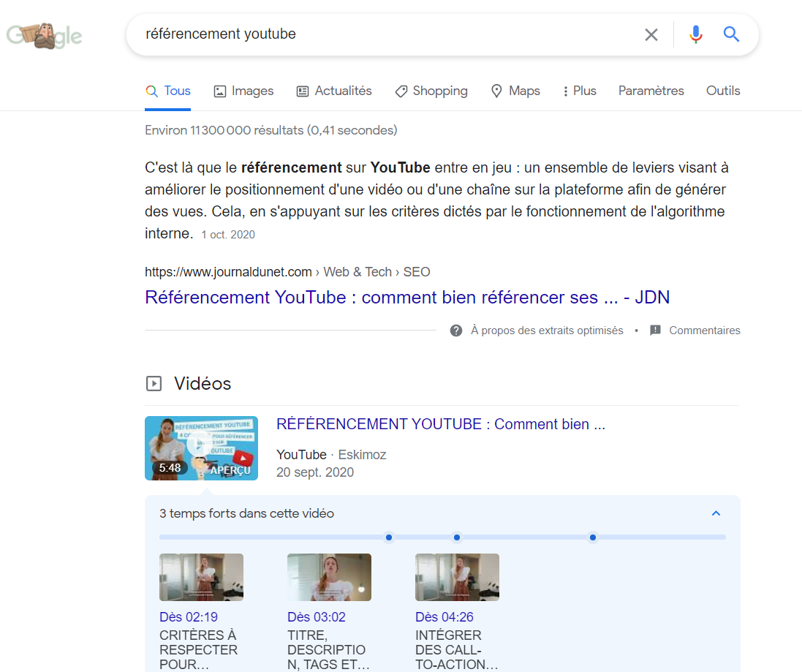The width and height of the screenshot is (802, 672).
Task: Click the 'YouTube · Eskimoz' source text
Action: click(331, 455)
